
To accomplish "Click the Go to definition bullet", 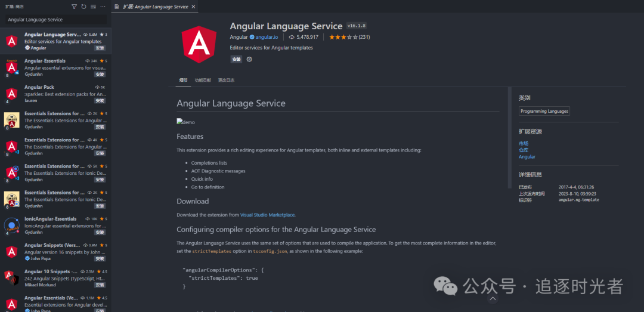I will coord(208,187).
